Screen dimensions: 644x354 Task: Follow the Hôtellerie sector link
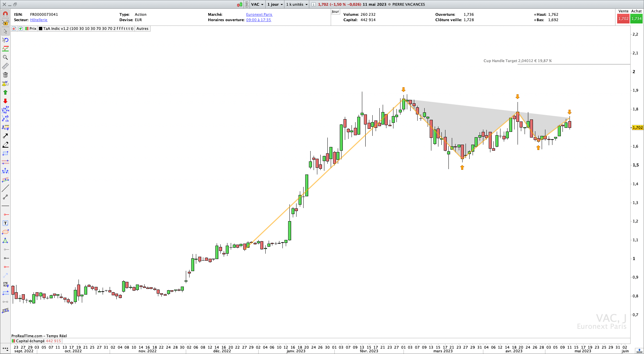click(x=39, y=20)
